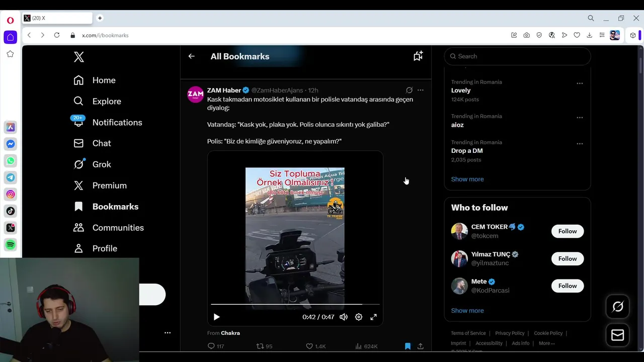Click the X search input field
Screen dimensions: 644x362
[517, 56]
